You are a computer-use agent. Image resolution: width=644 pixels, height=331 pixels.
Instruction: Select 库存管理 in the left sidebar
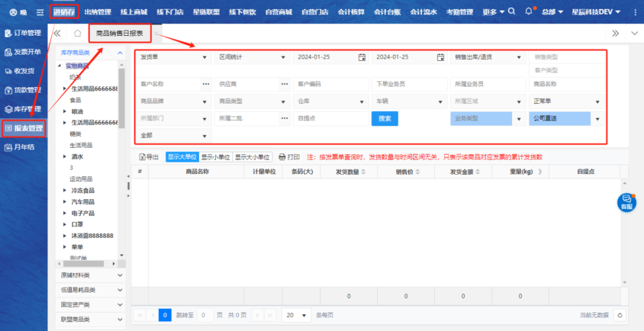(x=23, y=109)
